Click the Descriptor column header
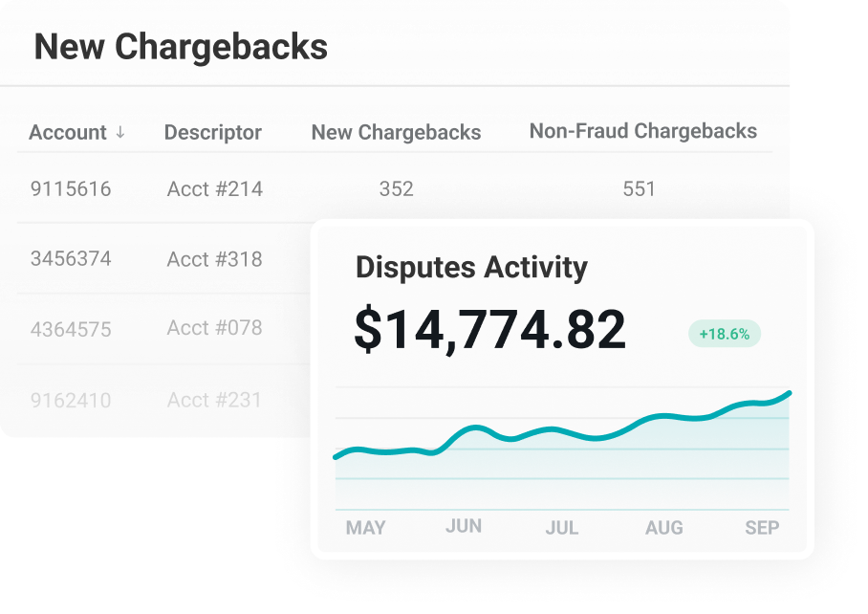Viewport: 868px width, 614px height. click(212, 133)
